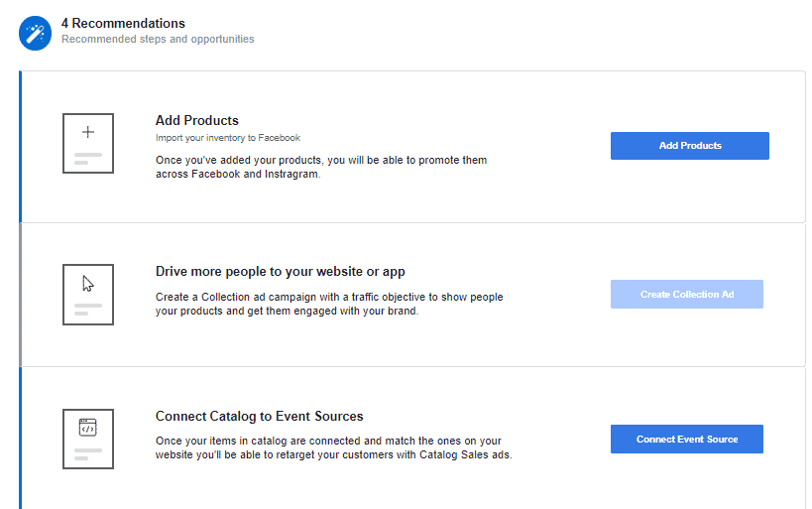
Task: Click the Collection ad campaign description text
Action: coord(329,304)
